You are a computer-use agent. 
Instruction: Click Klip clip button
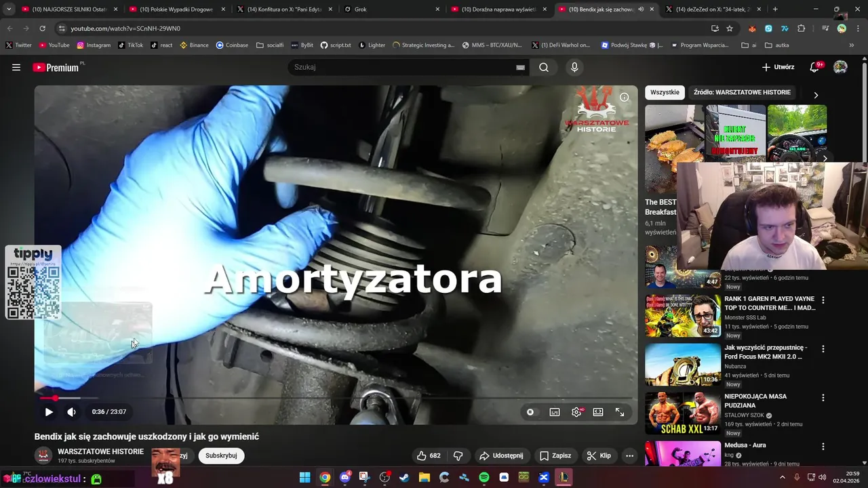pyautogui.click(x=599, y=455)
